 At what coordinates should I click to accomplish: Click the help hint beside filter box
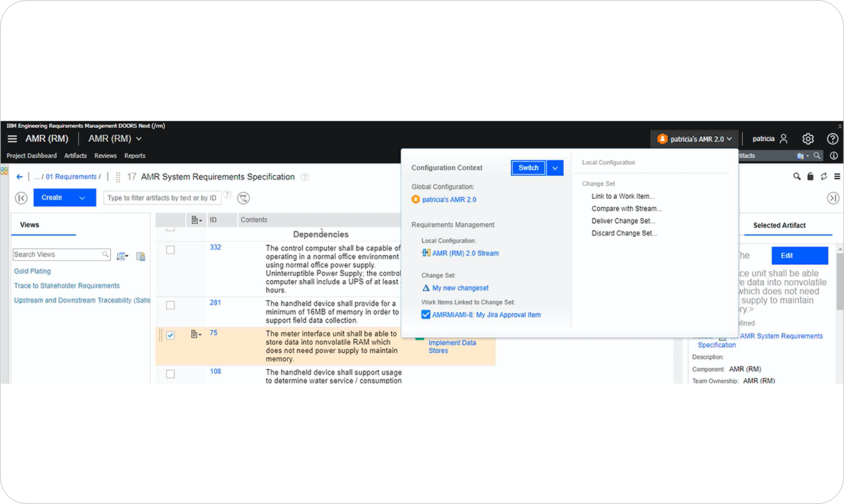tap(227, 195)
